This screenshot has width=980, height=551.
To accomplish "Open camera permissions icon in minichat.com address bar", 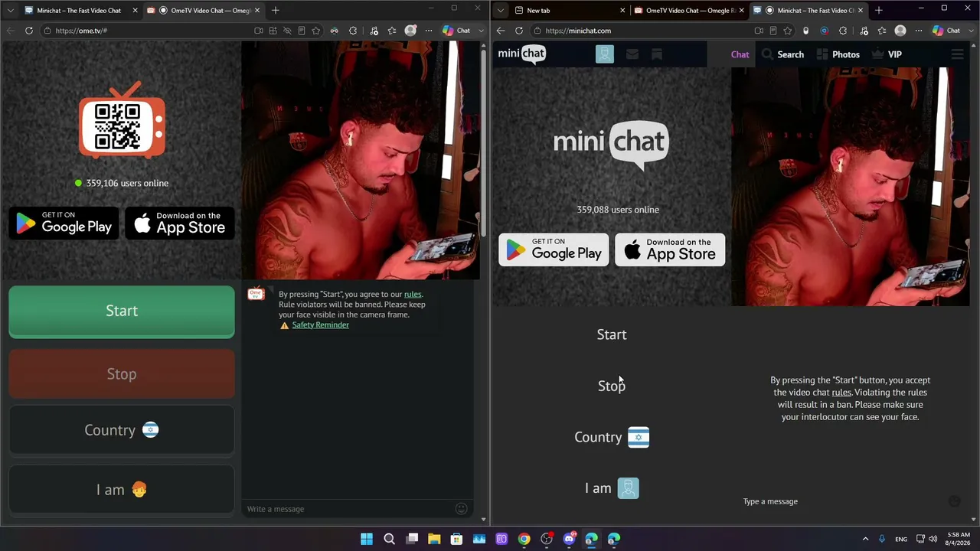I will tap(759, 31).
